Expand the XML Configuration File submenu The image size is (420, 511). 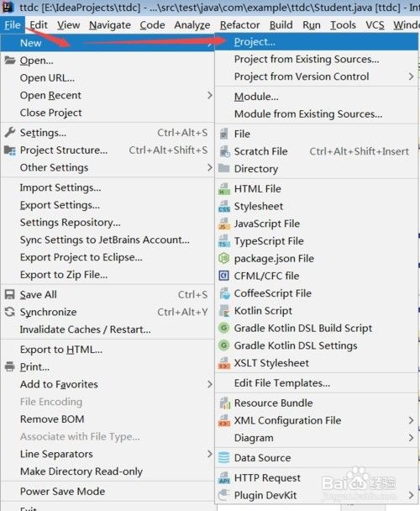(x=411, y=420)
